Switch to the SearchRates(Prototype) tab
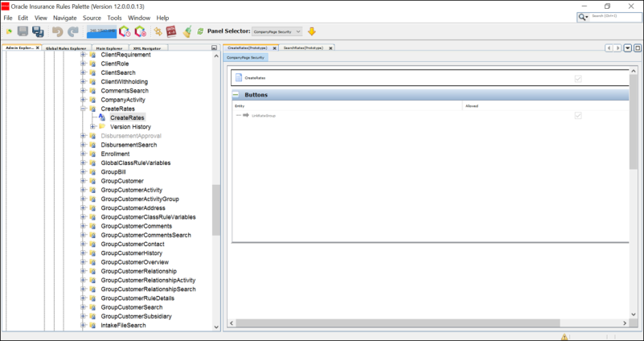The width and height of the screenshot is (644, 341). tap(304, 48)
